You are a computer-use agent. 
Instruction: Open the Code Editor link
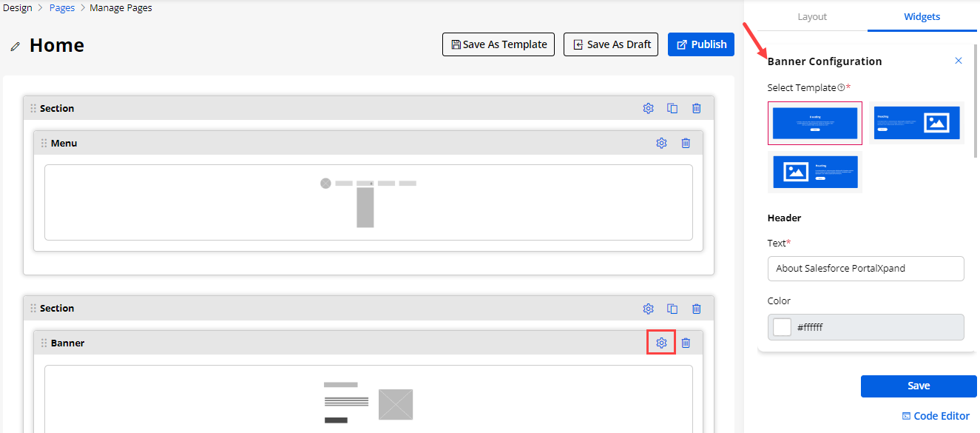tap(936, 416)
